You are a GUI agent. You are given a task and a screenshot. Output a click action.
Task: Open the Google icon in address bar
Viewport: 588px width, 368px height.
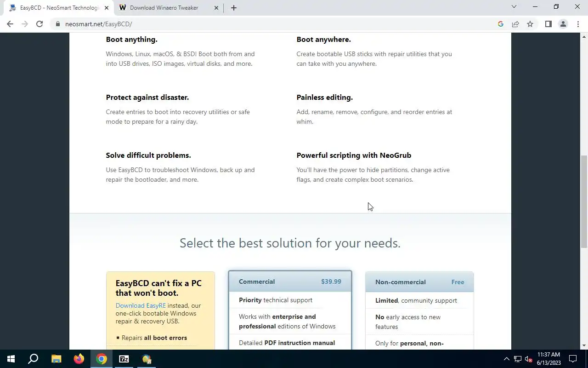[x=501, y=24]
